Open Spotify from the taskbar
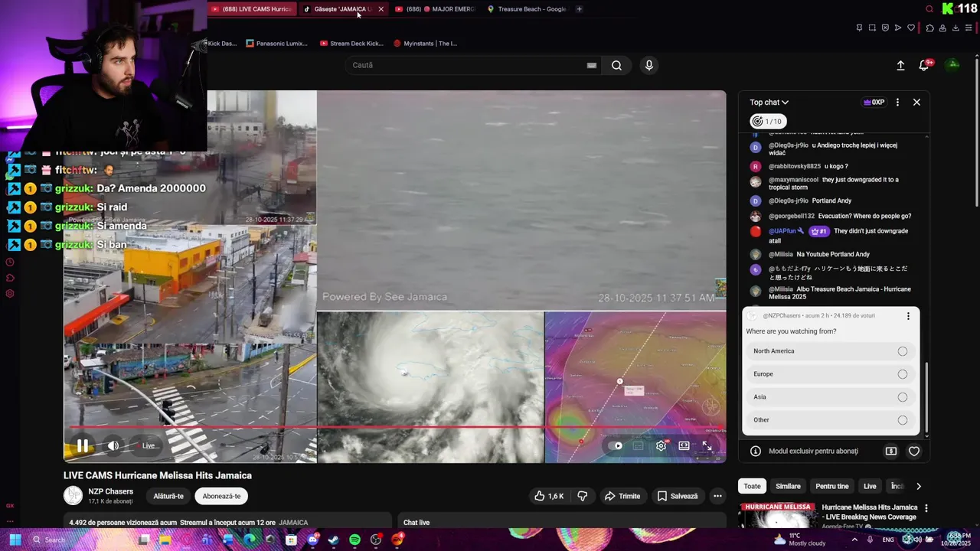 pyautogui.click(x=354, y=540)
